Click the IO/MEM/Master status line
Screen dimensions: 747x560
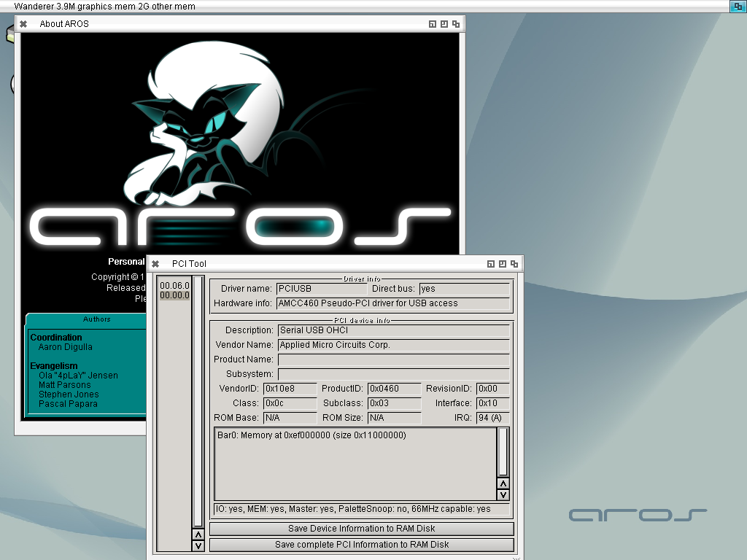point(362,509)
